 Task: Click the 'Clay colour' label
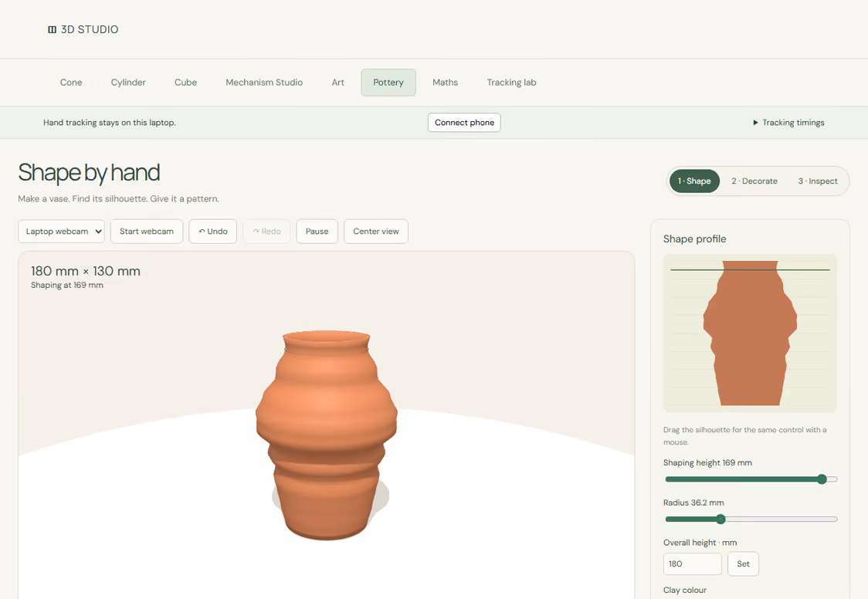pyautogui.click(x=685, y=591)
